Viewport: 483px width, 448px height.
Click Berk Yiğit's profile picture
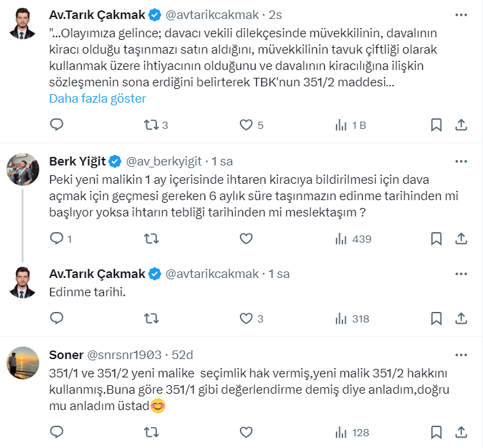[x=22, y=169]
